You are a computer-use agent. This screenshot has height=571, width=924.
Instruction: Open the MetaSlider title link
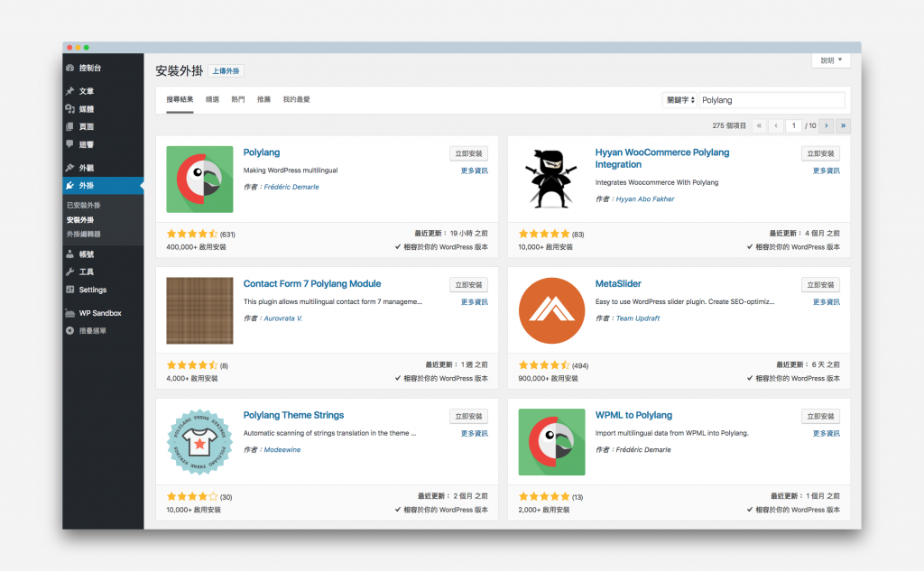618,284
